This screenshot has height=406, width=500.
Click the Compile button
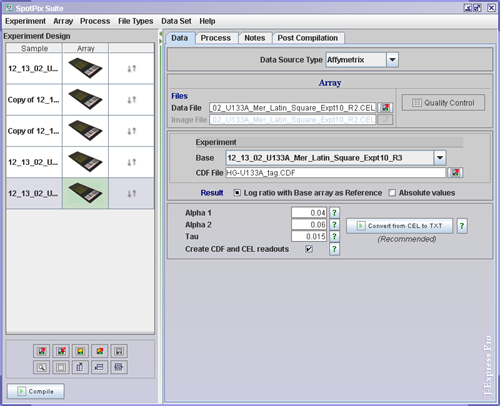[36, 391]
